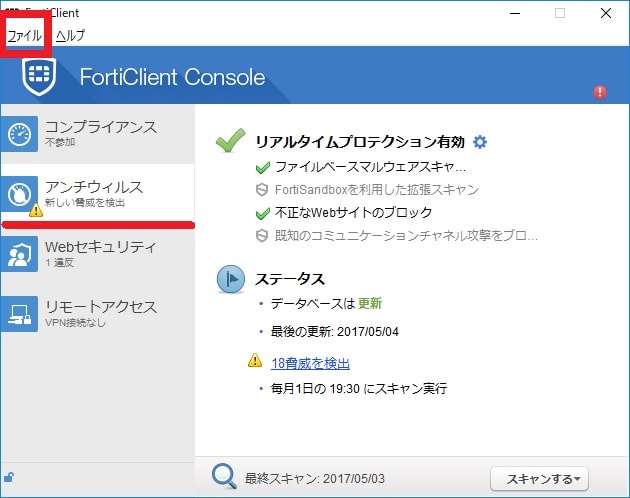Click 既知のコミュニケーションチャネル攻撃 text
Viewport: 630px width, 498px height.
click(406, 235)
